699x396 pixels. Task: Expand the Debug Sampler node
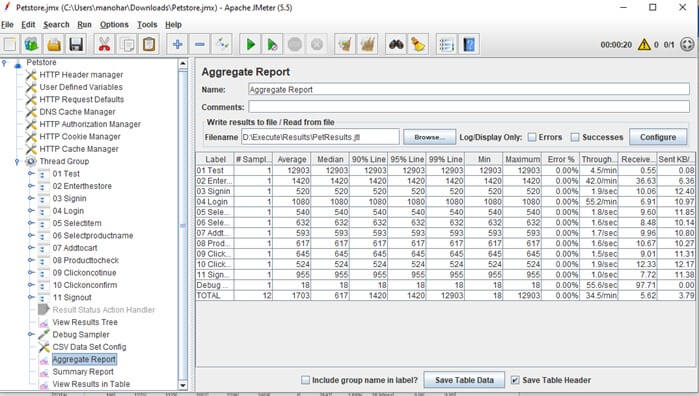coord(30,334)
